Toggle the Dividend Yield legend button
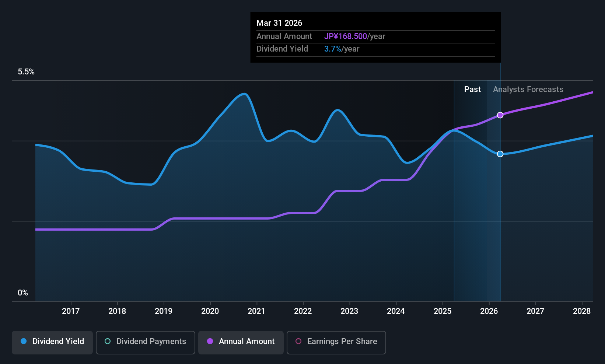The width and height of the screenshot is (605, 364). coord(52,342)
